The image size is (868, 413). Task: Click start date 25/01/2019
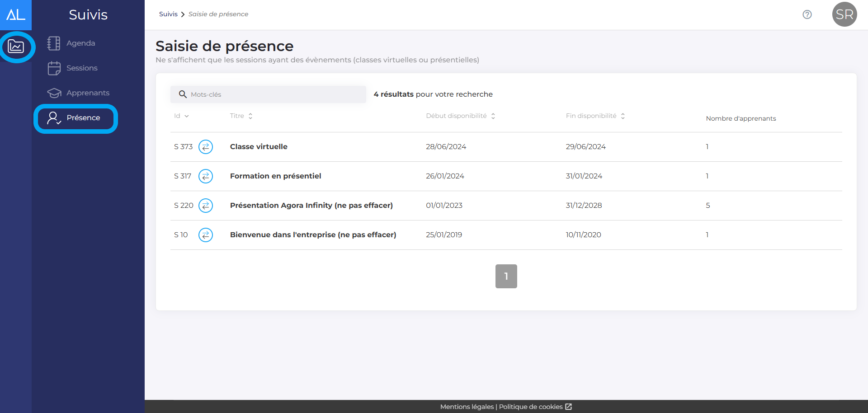[444, 235]
